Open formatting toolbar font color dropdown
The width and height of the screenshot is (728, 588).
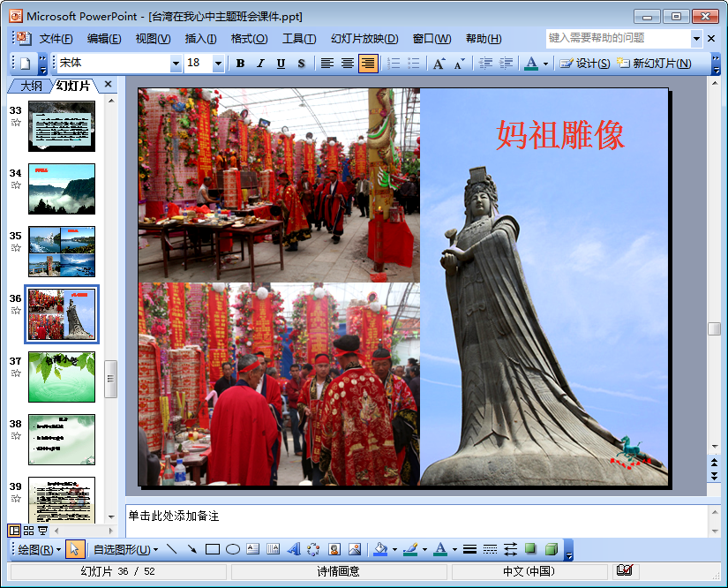click(x=545, y=64)
